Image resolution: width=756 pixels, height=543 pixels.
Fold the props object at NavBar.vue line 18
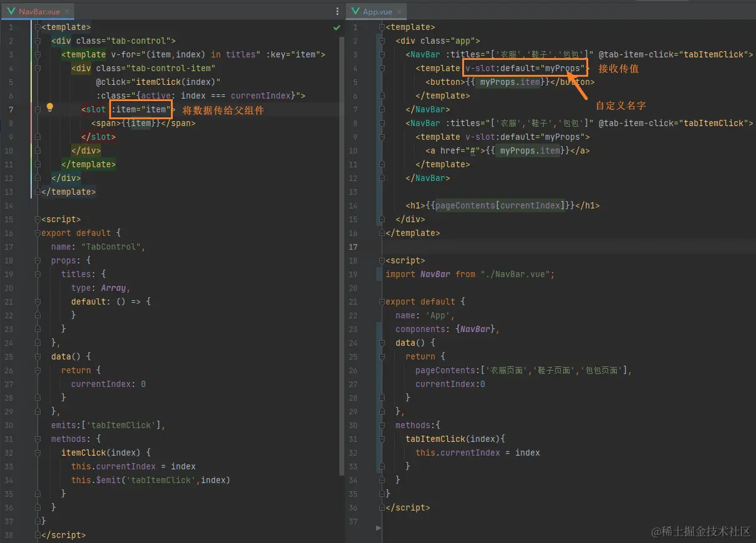pos(38,261)
